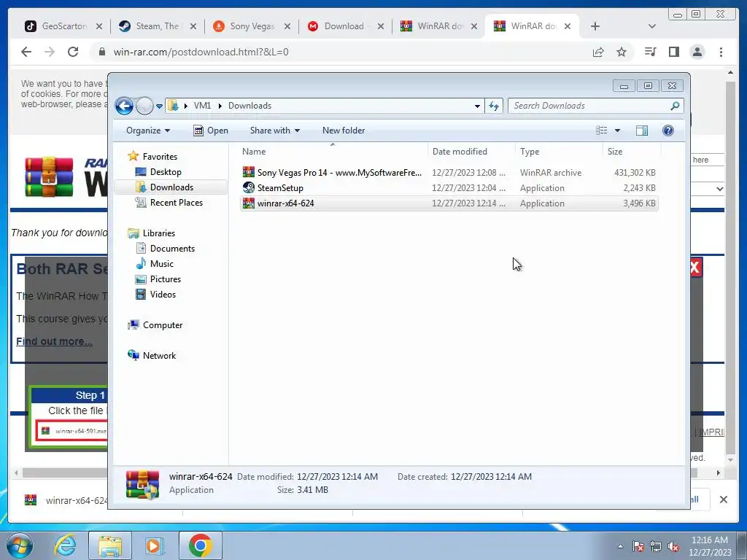Close the Chrome downloads bar
Image resolution: width=747 pixels, height=560 pixels.
pyautogui.click(x=723, y=499)
